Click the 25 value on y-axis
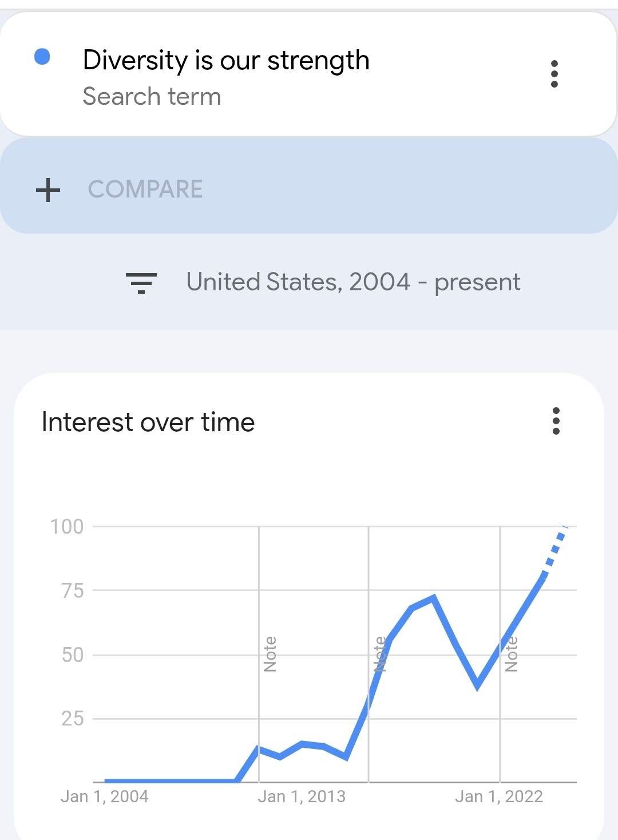Image resolution: width=618 pixels, height=840 pixels. [73, 718]
